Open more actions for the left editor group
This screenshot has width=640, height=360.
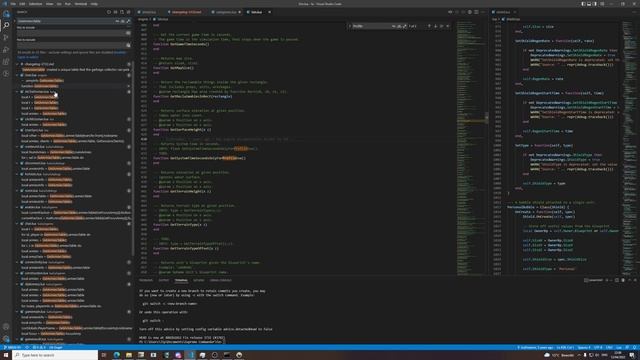tap(483, 12)
